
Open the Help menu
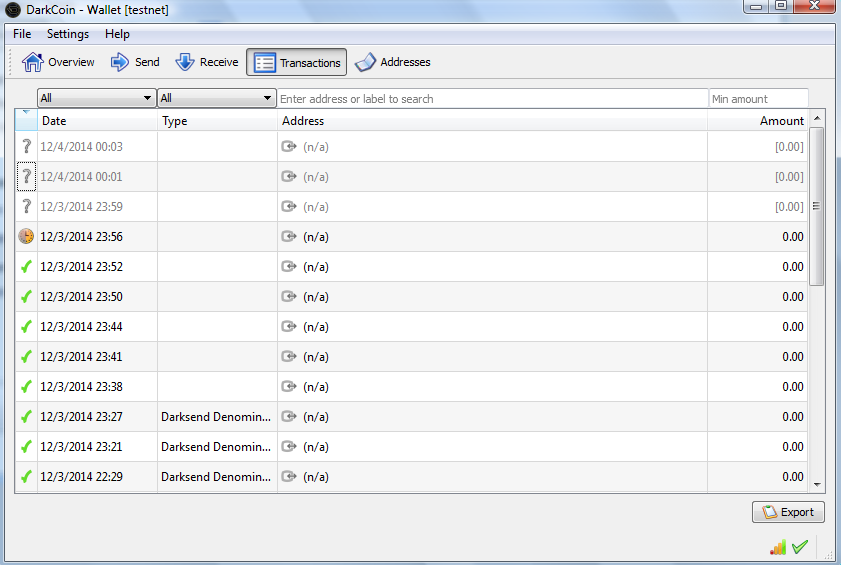[117, 34]
